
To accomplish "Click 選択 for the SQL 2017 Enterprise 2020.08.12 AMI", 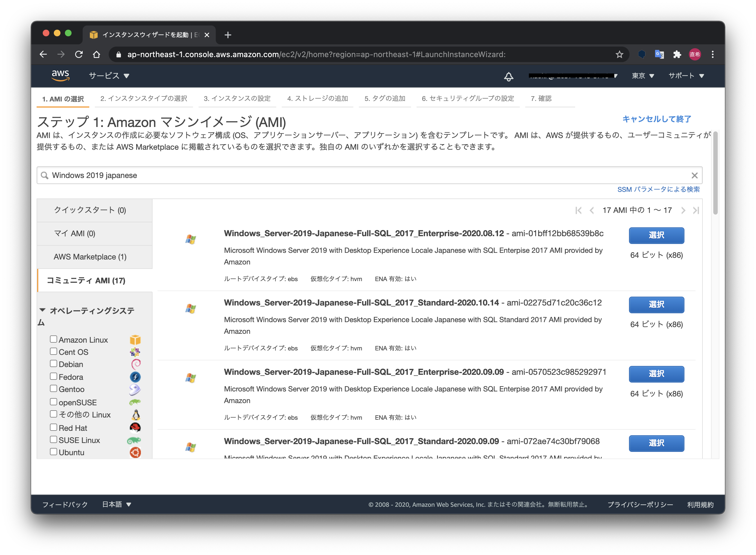I will pos(656,236).
